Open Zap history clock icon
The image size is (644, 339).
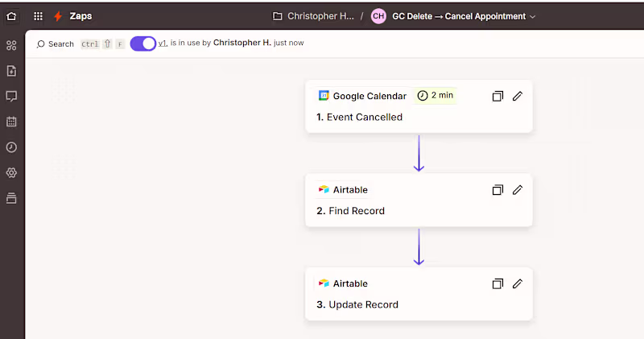[11, 147]
